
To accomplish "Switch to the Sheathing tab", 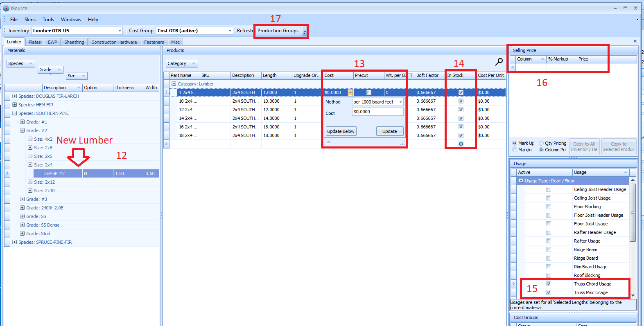I will (x=74, y=42).
